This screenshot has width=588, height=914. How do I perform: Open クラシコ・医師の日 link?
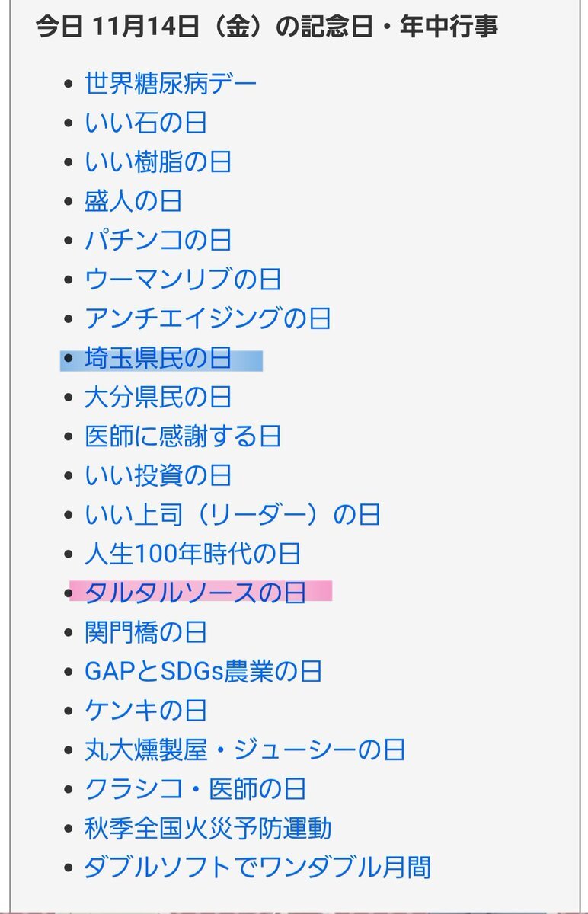tap(195, 789)
